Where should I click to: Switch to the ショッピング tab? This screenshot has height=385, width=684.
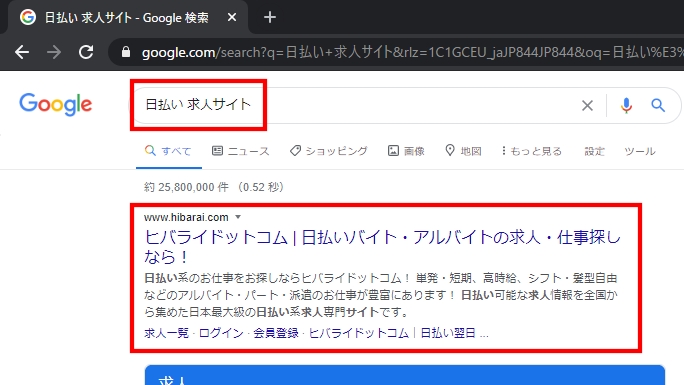[329, 151]
